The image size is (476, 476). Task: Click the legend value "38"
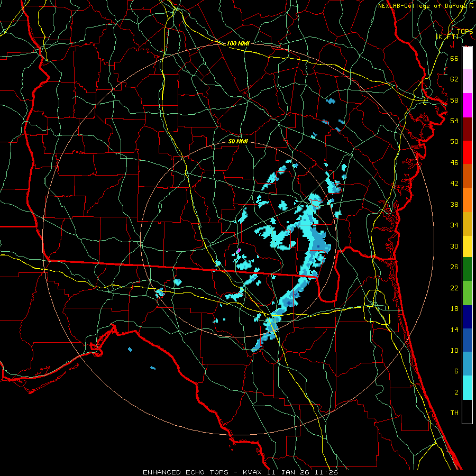pyautogui.click(x=454, y=205)
